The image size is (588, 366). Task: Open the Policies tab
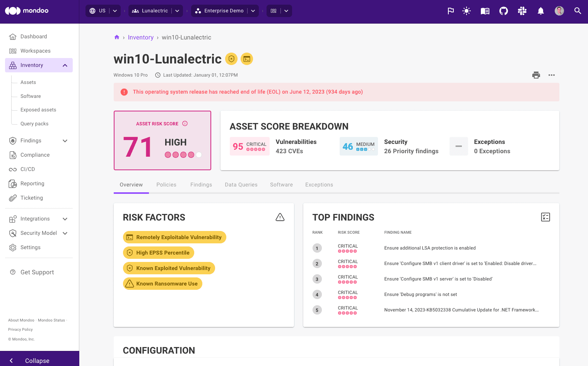point(166,185)
